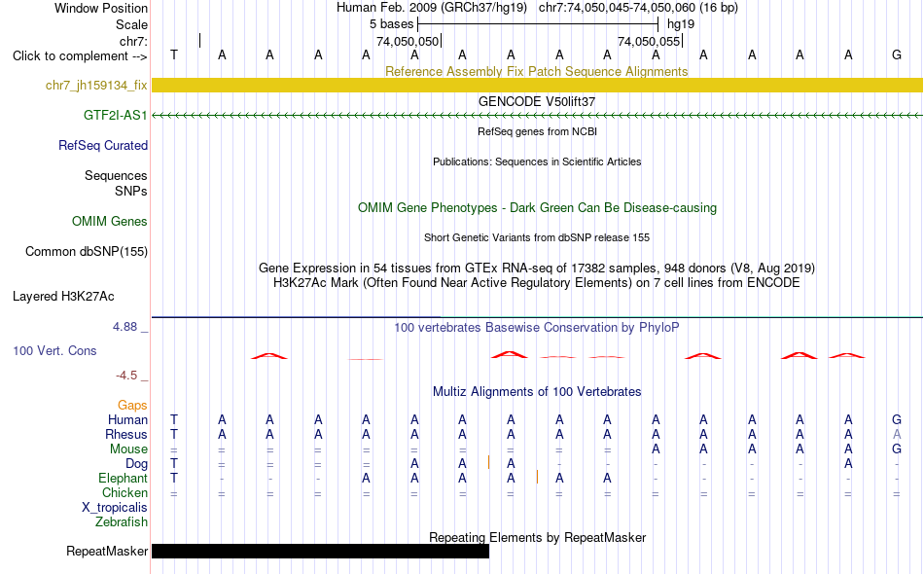Click position marker 74,050,050
The image size is (924, 574).
408,41
